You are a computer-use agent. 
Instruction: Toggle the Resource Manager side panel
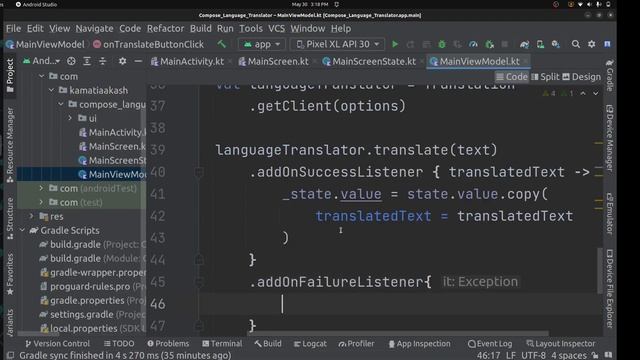[10, 144]
